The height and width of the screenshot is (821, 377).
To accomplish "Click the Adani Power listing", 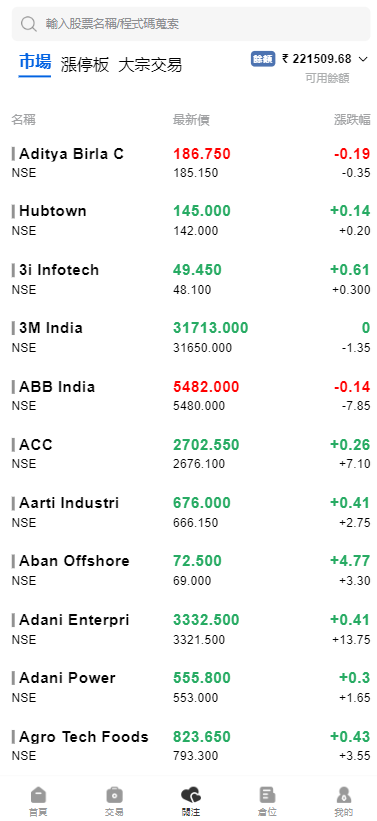I will 191,687.
